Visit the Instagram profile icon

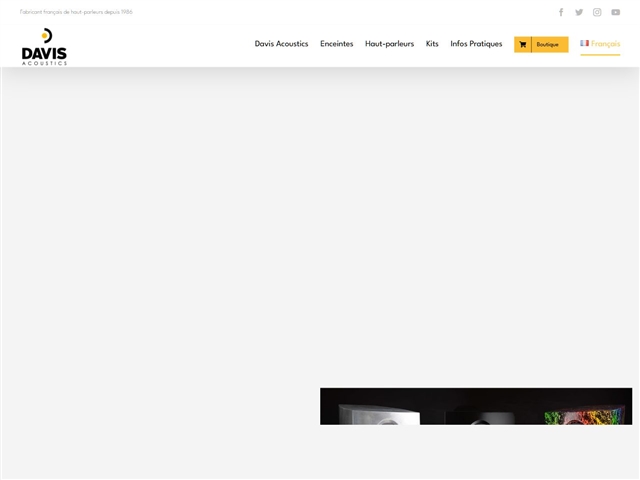coord(597,12)
